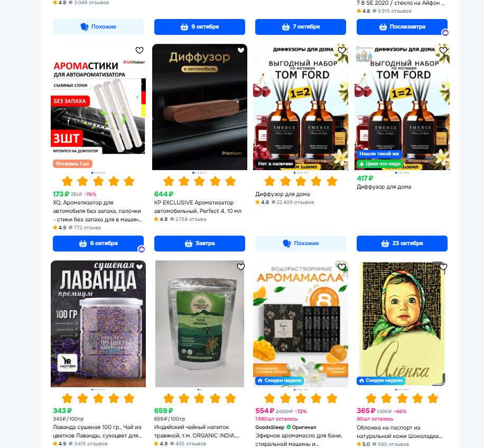The width and height of the screenshot is (484, 448).
Task: Add to cart with 9 октября delivery
Action: pyautogui.click(x=199, y=27)
